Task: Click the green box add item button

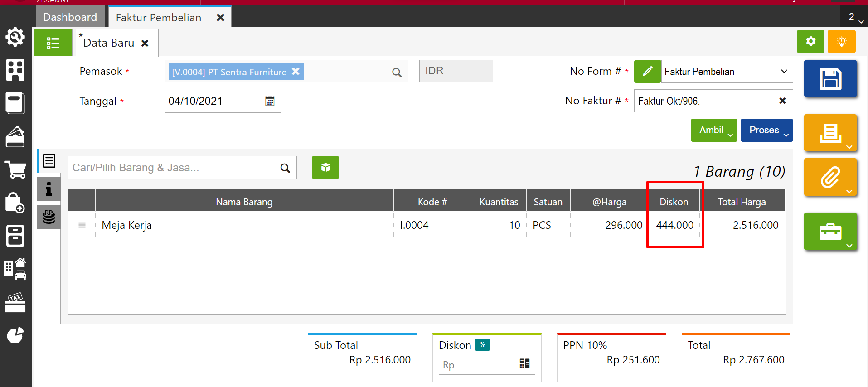Action: tap(325, 168)
